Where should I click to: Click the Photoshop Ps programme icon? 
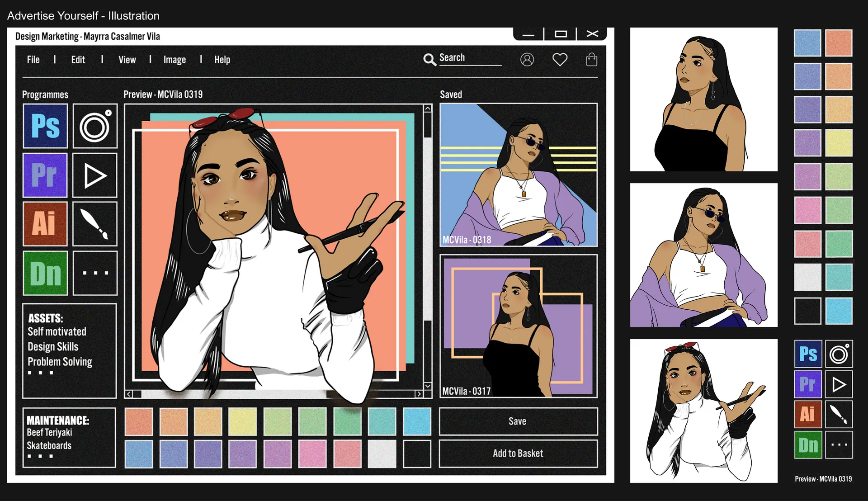45,126
